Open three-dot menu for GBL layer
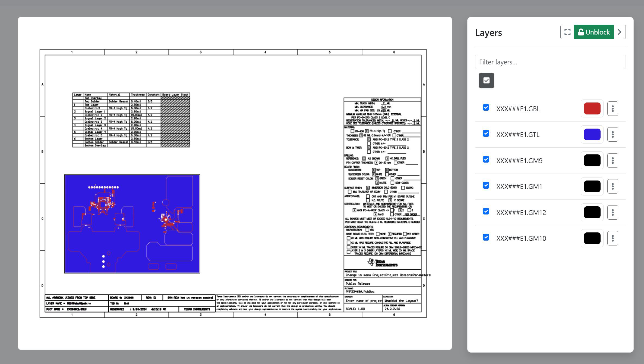This screenshot has height=364, width=644. [613, 108]
